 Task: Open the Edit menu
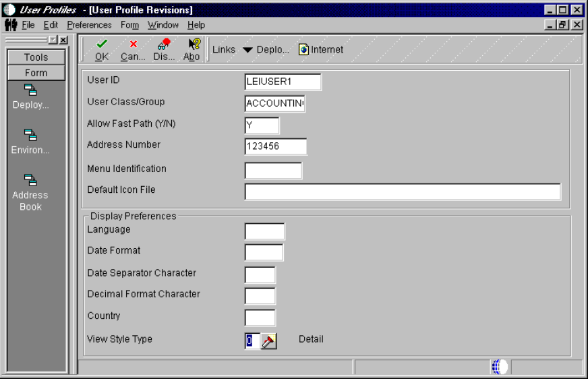point(51,25)
